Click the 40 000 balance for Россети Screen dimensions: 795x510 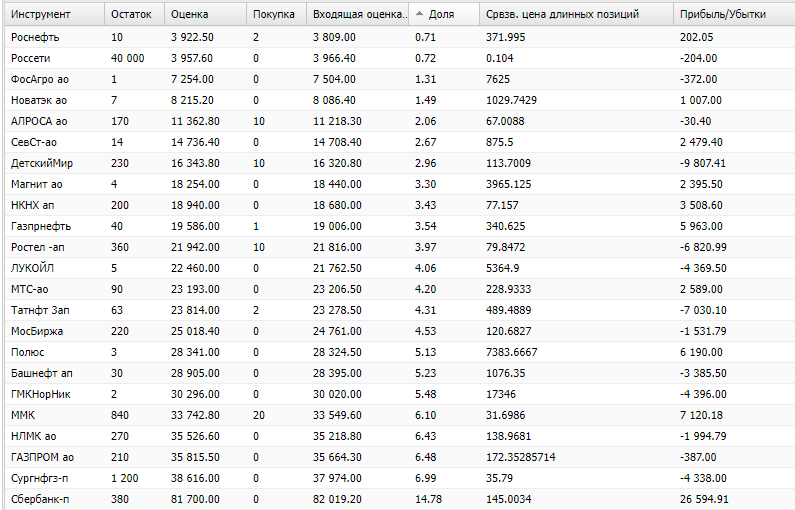click(127, 58)
